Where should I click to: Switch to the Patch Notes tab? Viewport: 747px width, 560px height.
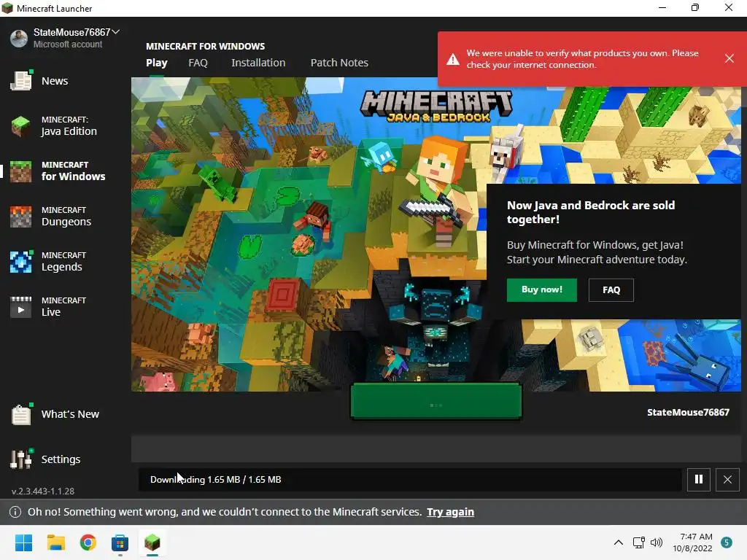(x=339, y=63)
